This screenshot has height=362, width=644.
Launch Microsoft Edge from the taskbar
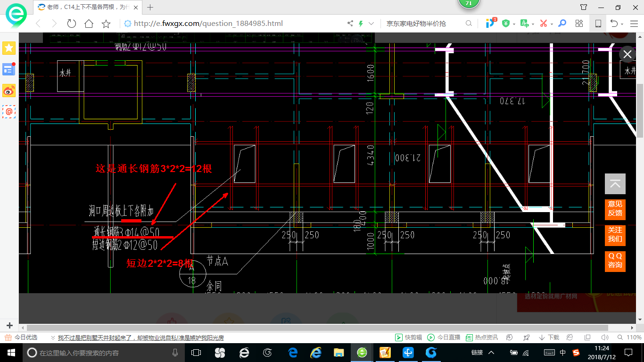292,352
